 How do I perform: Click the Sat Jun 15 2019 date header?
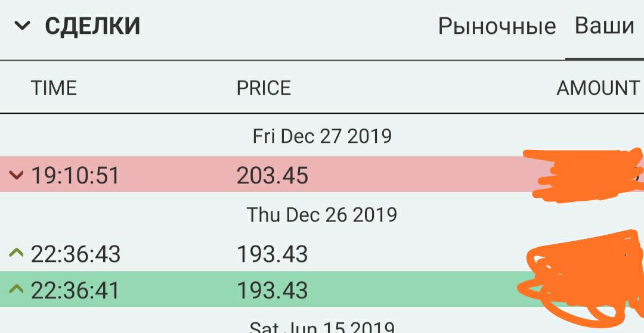[x=322, y=327]
